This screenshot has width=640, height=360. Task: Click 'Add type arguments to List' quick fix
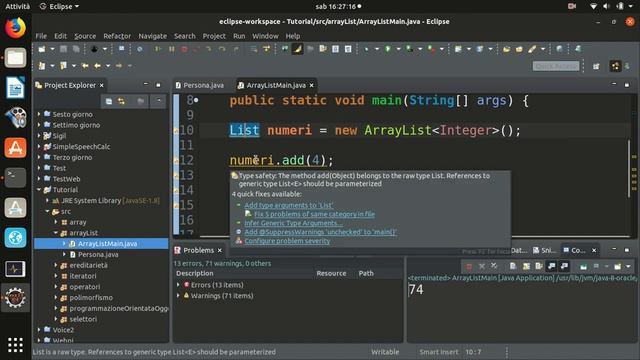point(289,205)
